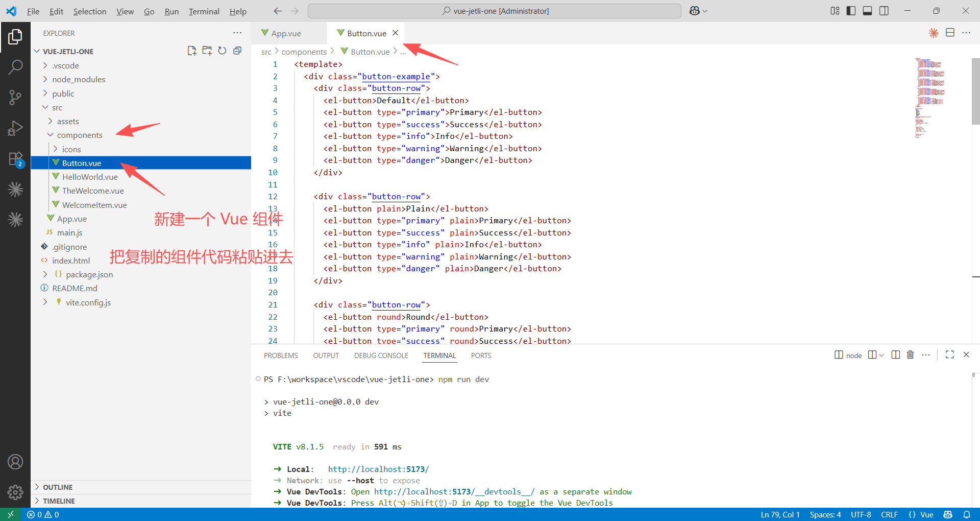The height and width of the screenshot is (521, 980).
Task: Open remote window indicator in status bar
Action: (10, 514)
